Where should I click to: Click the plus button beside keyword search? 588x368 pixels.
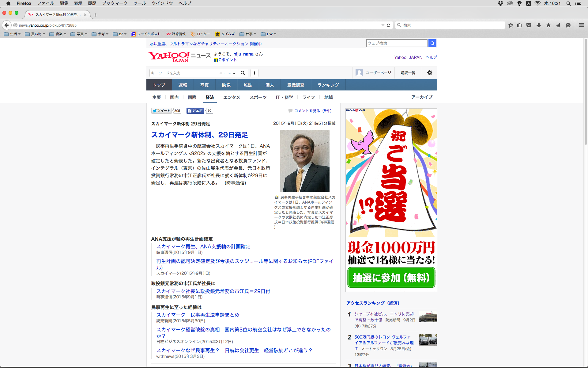point(254,73)
